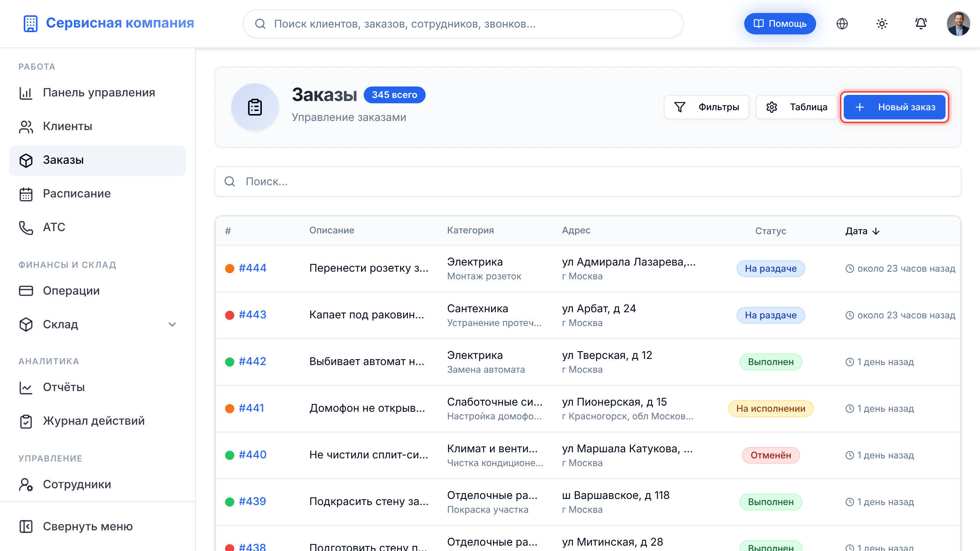980x551 pixels.
Task: Open order #442 link
Action: [x=253, y=362]
